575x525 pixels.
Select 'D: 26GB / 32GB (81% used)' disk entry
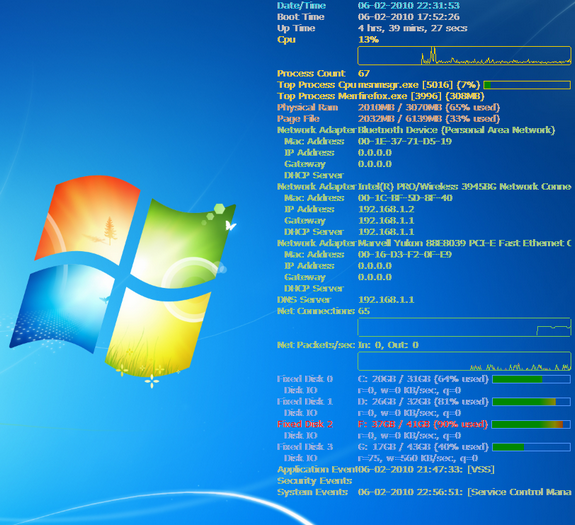(x=423, y=402)
